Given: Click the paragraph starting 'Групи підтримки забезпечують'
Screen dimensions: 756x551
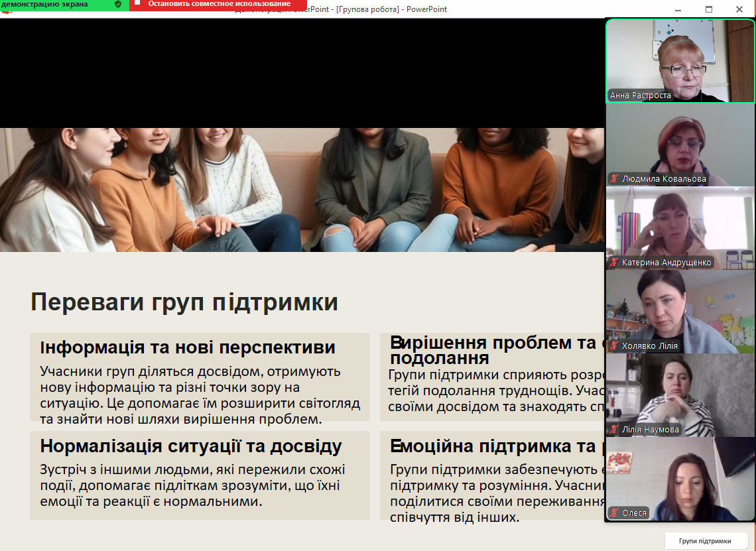Looking at the screenshot, I should pyautogui.click(x=497, y=493).
